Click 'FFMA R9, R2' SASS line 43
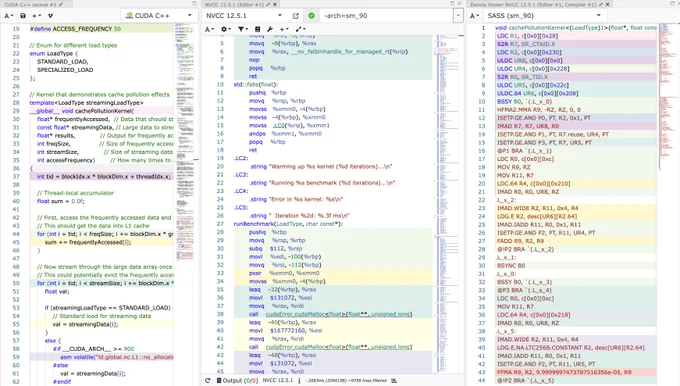This screenshot has width=680, height=386. [x=564, y=373]
